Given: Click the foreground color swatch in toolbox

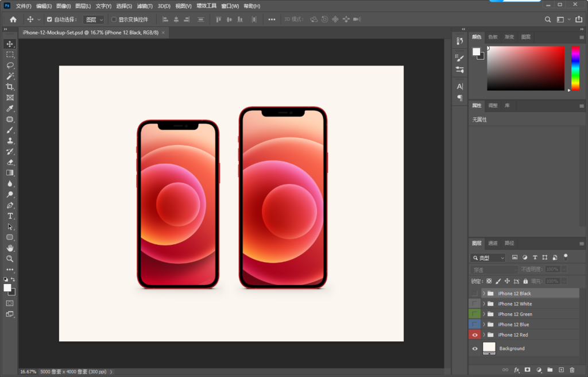Looking at the screenshot, I should [x=7, y=287].
